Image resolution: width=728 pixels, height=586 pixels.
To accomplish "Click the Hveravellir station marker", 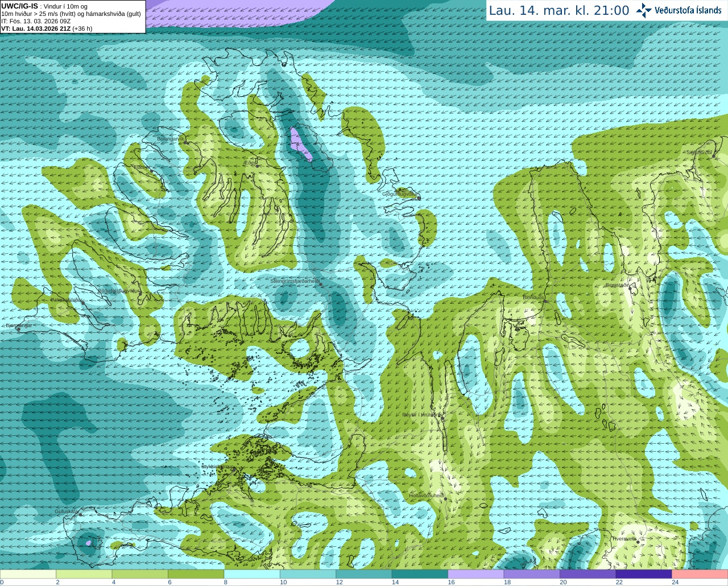I will pyautogui.click(x=638, y=542).
